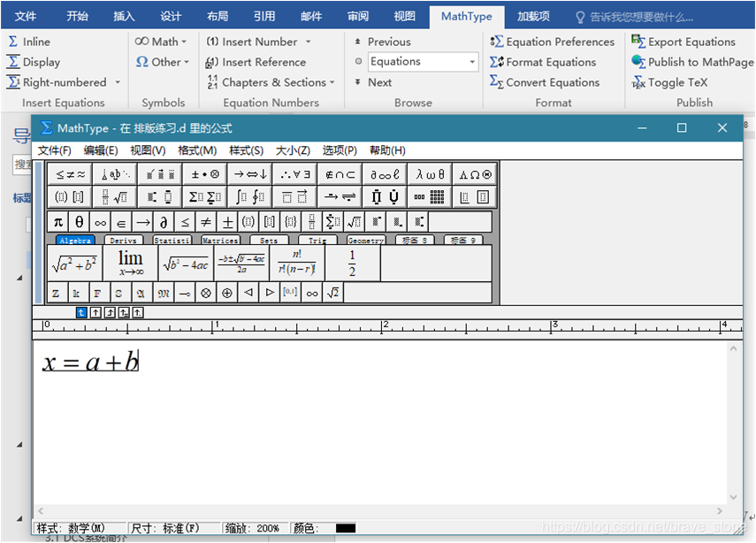Open the matrix templates palette
The width and height of the screenshot is (756, 543).
click(x=430, y=196)
